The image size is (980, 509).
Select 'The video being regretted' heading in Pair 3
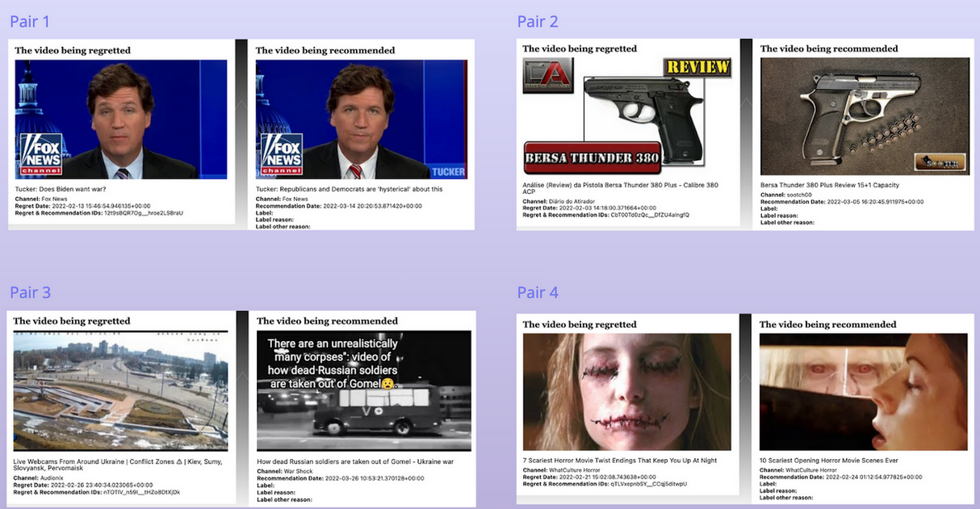72,321
